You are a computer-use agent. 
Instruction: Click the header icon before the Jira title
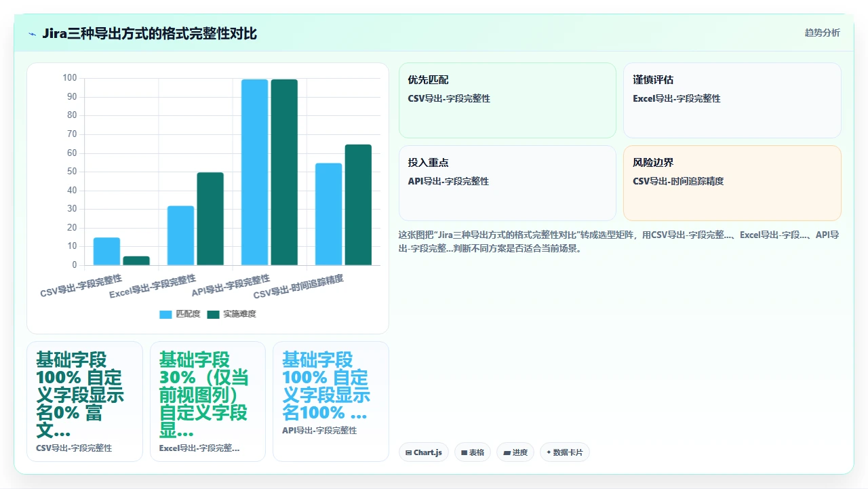(x=32, y=34)
